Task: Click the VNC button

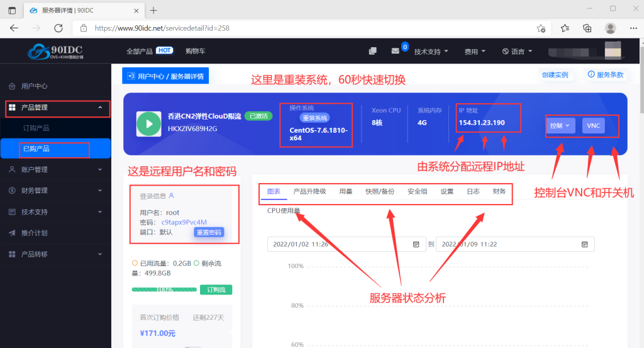Action: point(594,126)
